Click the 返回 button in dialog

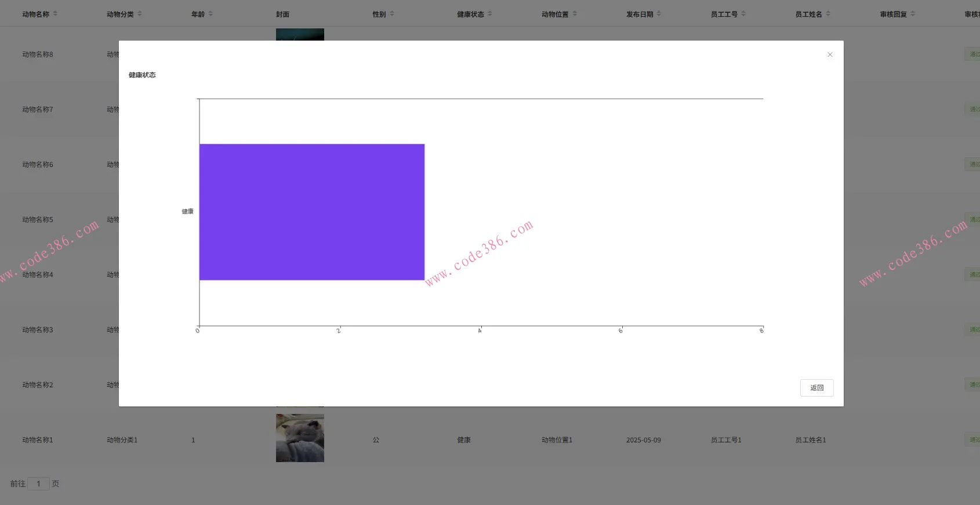(x=816, y=388)
